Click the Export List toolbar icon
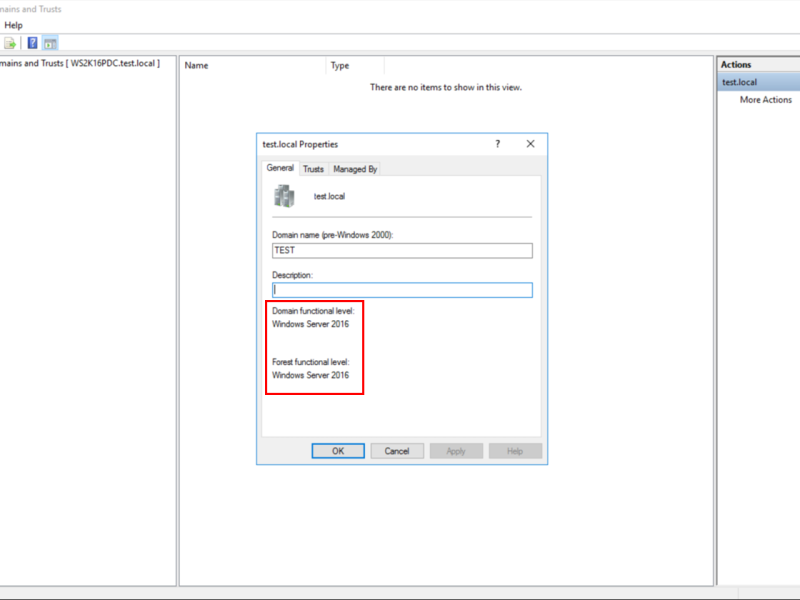800x600 pixels. [x=10, y=43]
